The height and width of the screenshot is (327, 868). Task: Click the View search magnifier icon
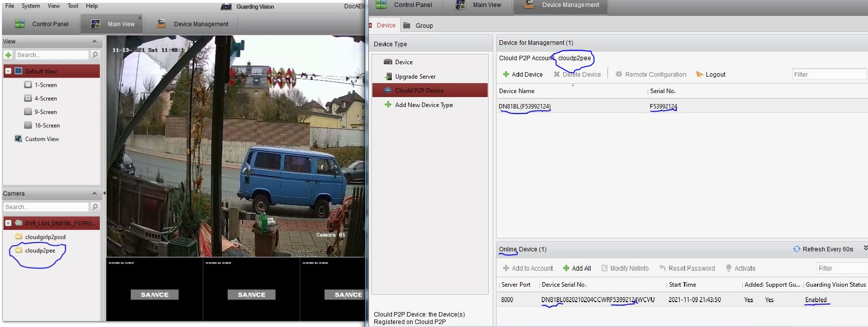(x=95, y=55)
